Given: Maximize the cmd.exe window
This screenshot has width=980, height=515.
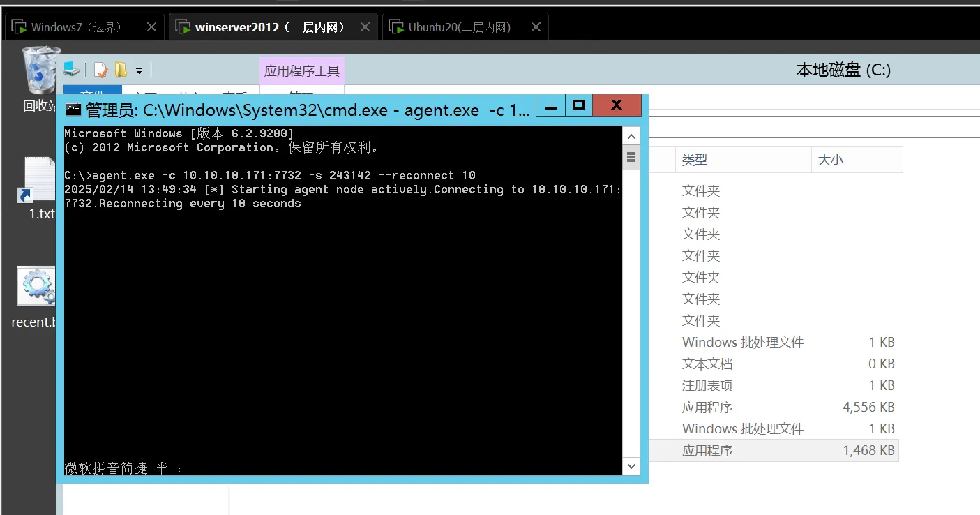Looking at the screenshot, I should 578,105.
